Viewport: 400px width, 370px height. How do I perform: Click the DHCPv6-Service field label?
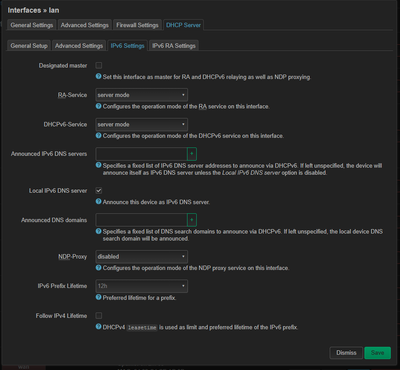(x=65, y=124)
